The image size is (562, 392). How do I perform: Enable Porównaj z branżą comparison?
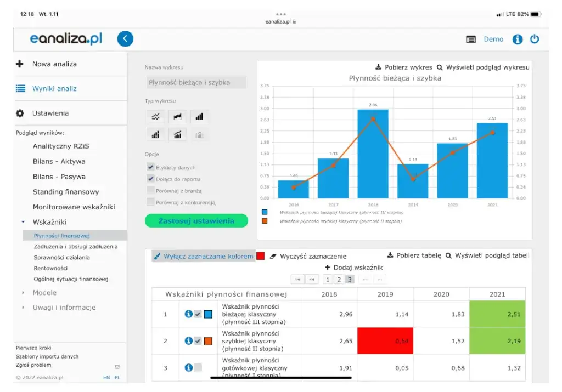[150, 190]
